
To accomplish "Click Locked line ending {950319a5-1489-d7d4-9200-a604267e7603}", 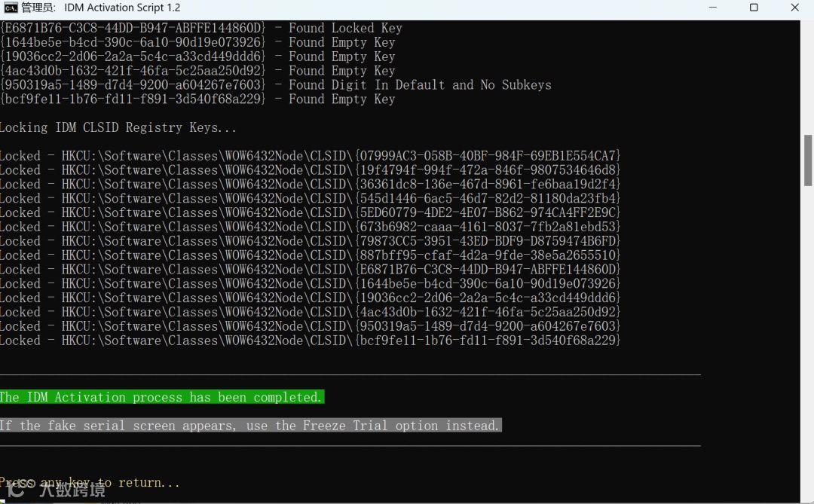I will 311,326.
